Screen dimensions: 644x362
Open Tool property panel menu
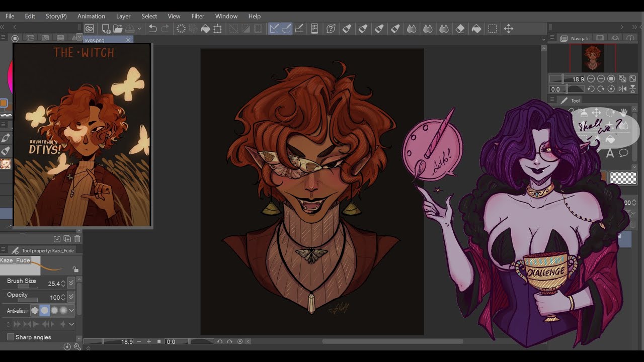[x=4, y=249]
